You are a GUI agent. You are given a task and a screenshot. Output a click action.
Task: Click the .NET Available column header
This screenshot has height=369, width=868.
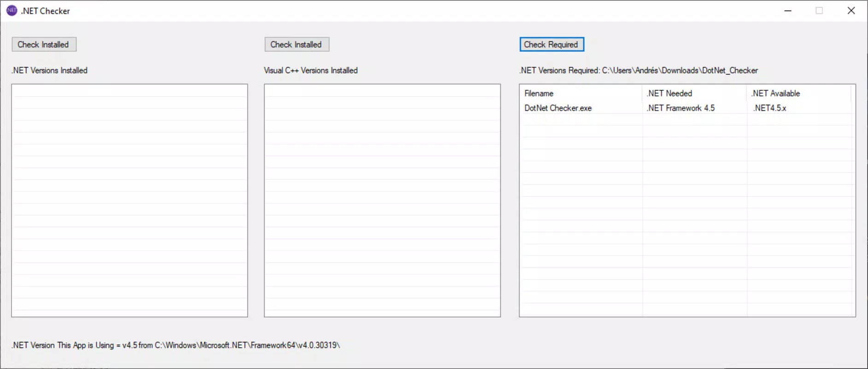(798, 93)
